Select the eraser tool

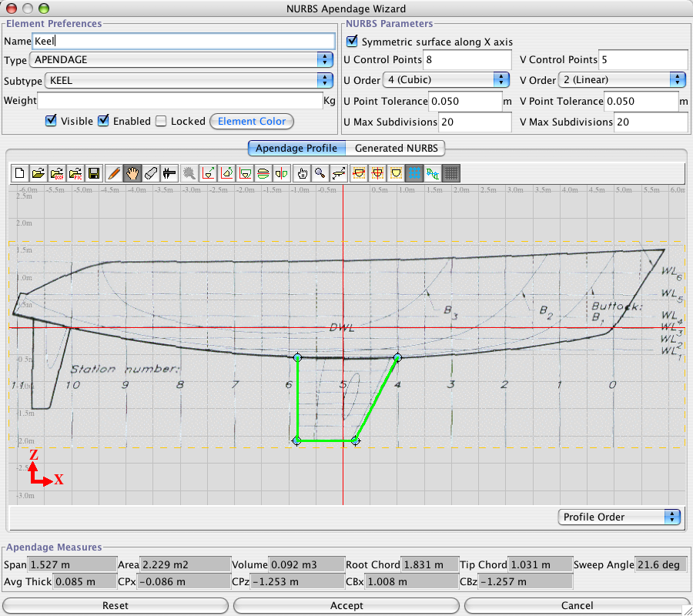click(151, 173)
